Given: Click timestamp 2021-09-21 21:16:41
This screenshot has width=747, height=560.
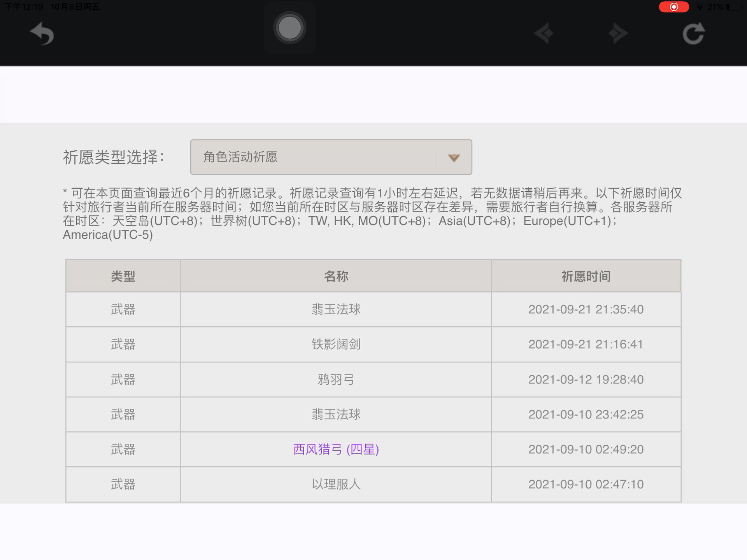Looking at the screenshot, I should (586, 345).
